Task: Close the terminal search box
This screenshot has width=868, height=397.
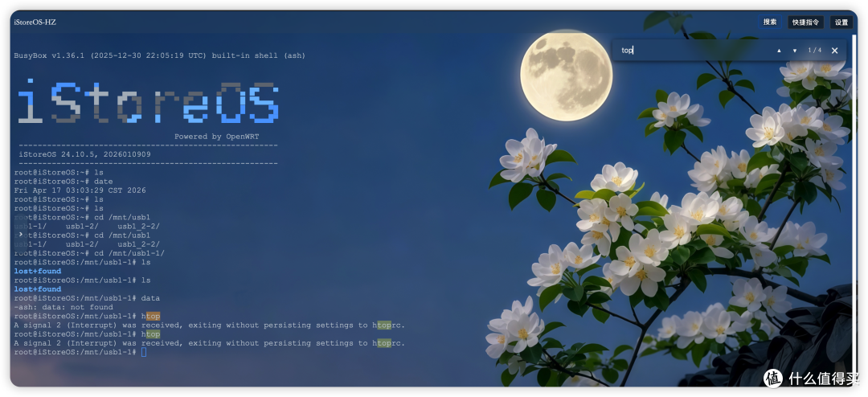Action: click(835, 51)
